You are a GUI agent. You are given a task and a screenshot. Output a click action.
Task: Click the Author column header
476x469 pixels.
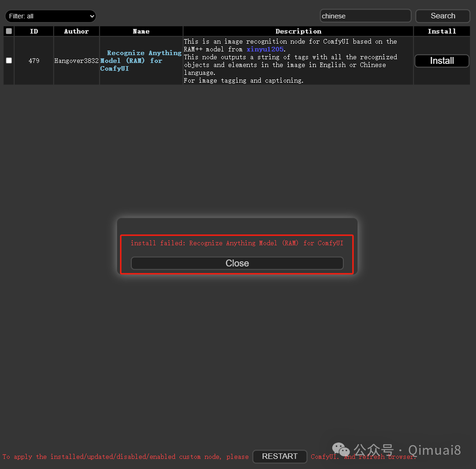[x=77, y=31]
